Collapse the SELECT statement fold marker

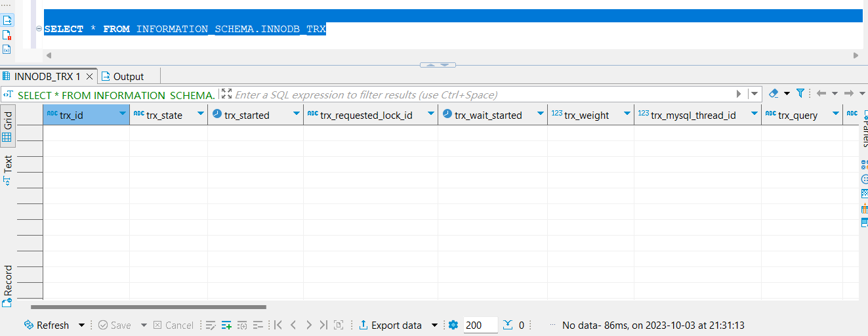coord(39,29)
